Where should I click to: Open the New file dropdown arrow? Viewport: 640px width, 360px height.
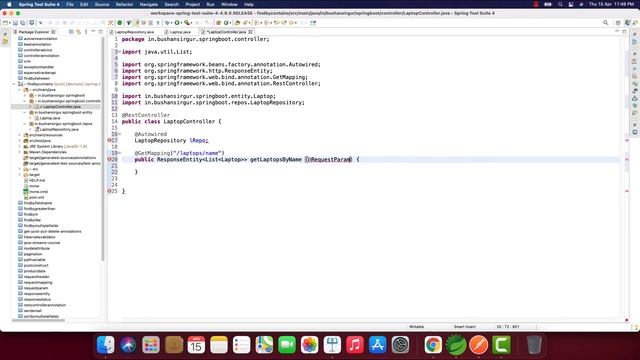tap(10, 23)
